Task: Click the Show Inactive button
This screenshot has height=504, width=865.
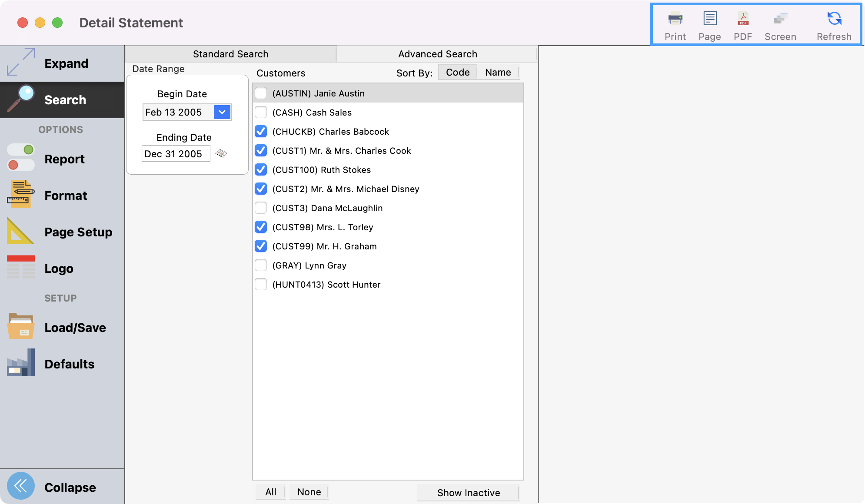Action: tap(468, 492)
